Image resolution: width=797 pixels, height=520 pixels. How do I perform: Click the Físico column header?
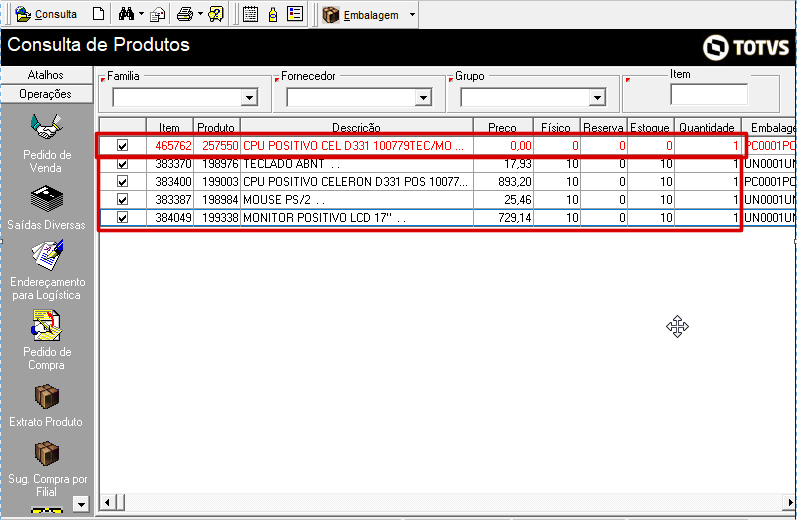(x=556, y=127)
